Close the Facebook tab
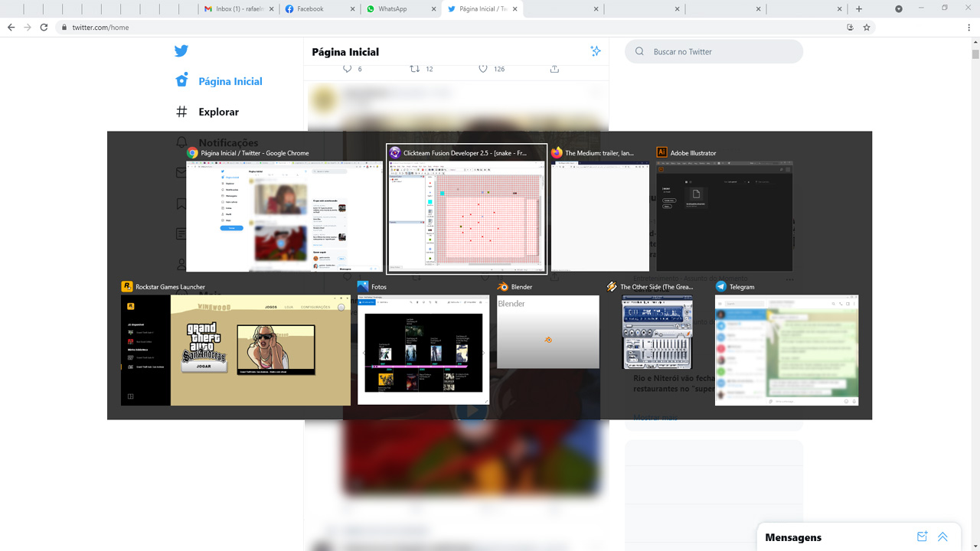The height and width of the screenshot is (551, 980). (352, 9)
